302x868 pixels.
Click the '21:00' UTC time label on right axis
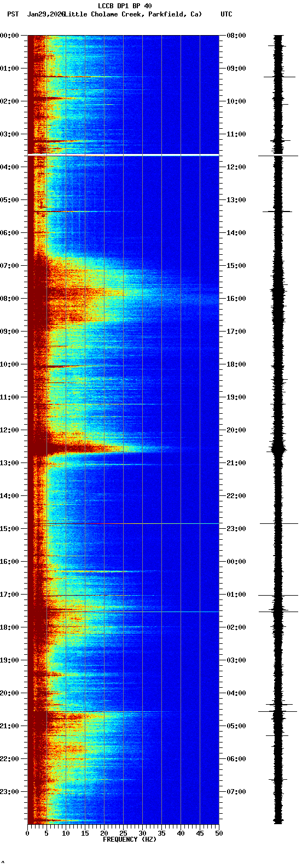[236, 463]
